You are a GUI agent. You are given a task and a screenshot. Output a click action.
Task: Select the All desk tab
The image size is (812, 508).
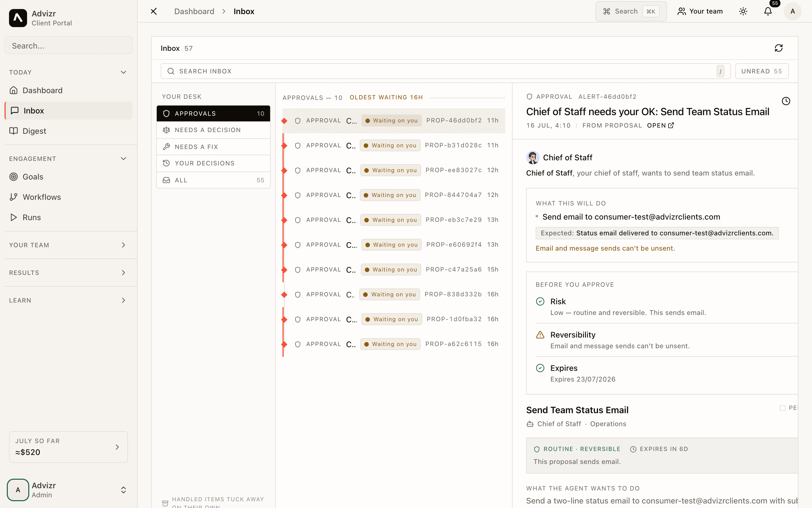tap(213, 180)
